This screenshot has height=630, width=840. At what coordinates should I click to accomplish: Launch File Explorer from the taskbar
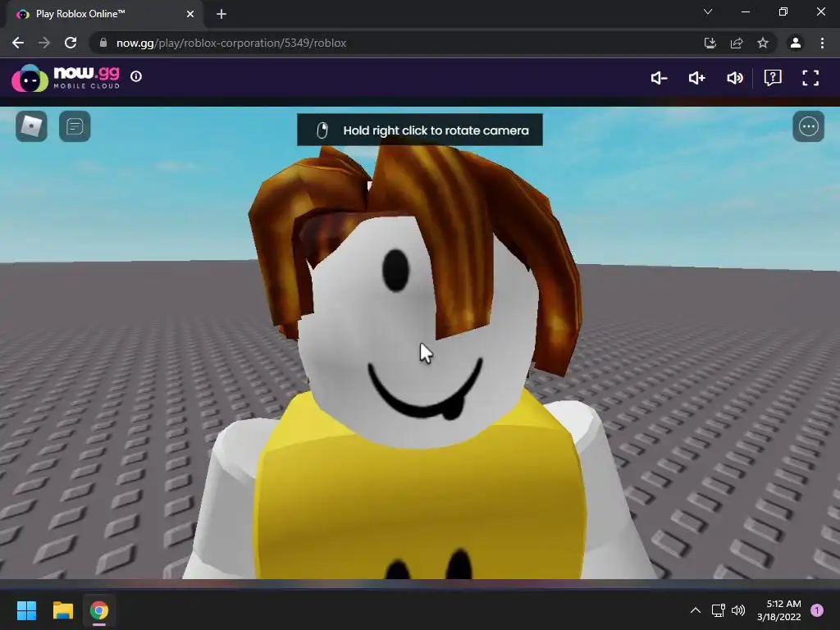(62, 610)
